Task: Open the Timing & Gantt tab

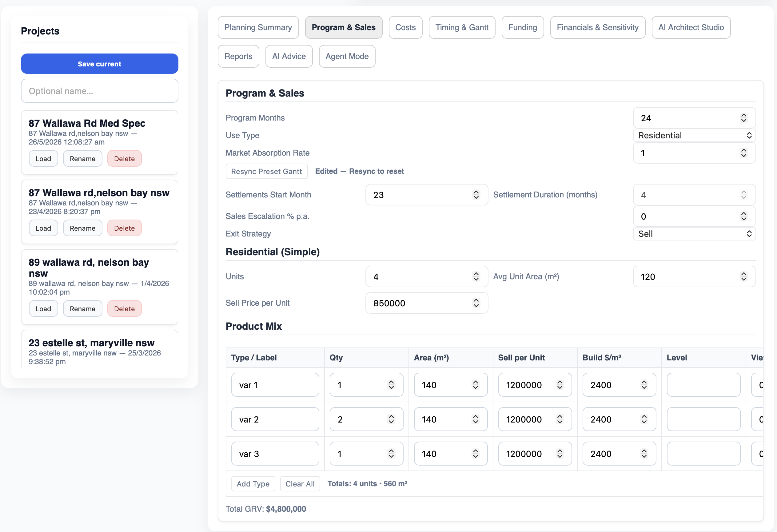Action: (462, 27)
